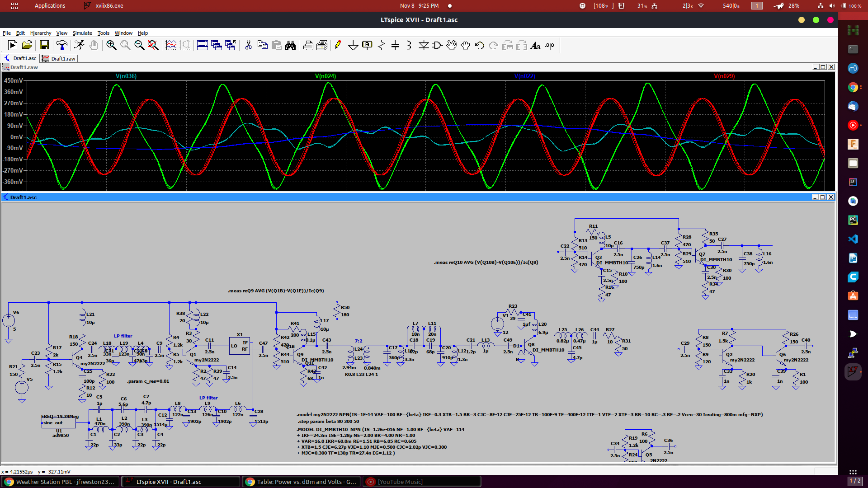Click the V(n029) trace label
The image size is (868, 488).
click(x=724, y=76)
